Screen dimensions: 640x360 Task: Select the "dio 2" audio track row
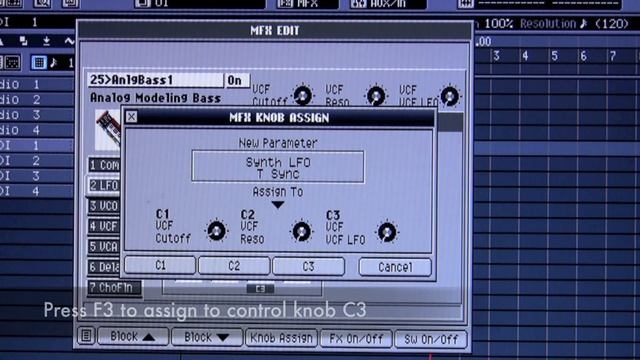(37, 100)
